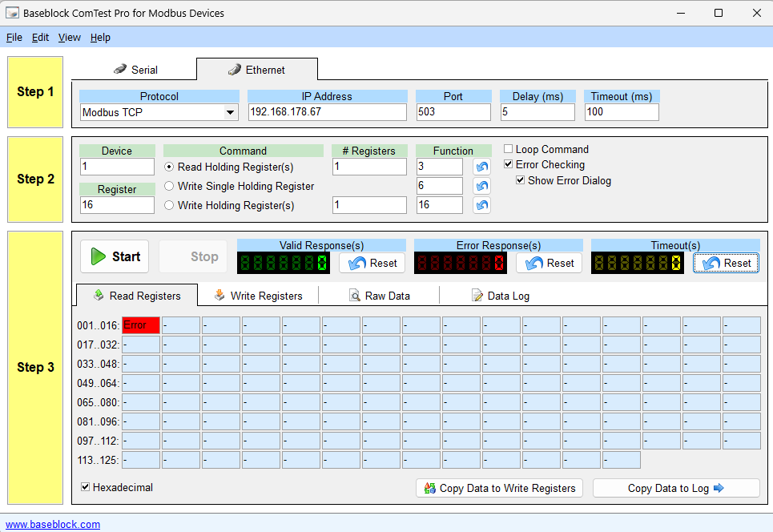773x532 pixels.
Task: Click the Step 1 yellow label
Action: 35,92
